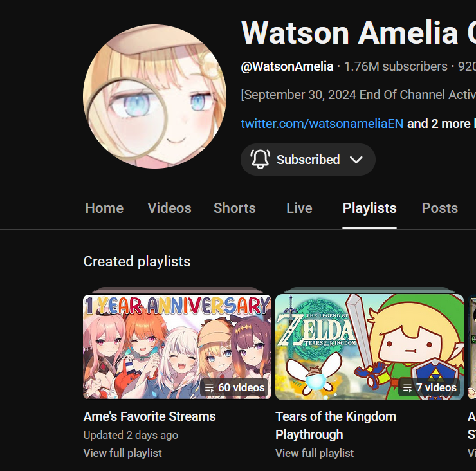This screenshot has height=471, width=476.
Task: Open the Zelda Tears of the Kingdom thumbnail
Action: tap(369, 346)
